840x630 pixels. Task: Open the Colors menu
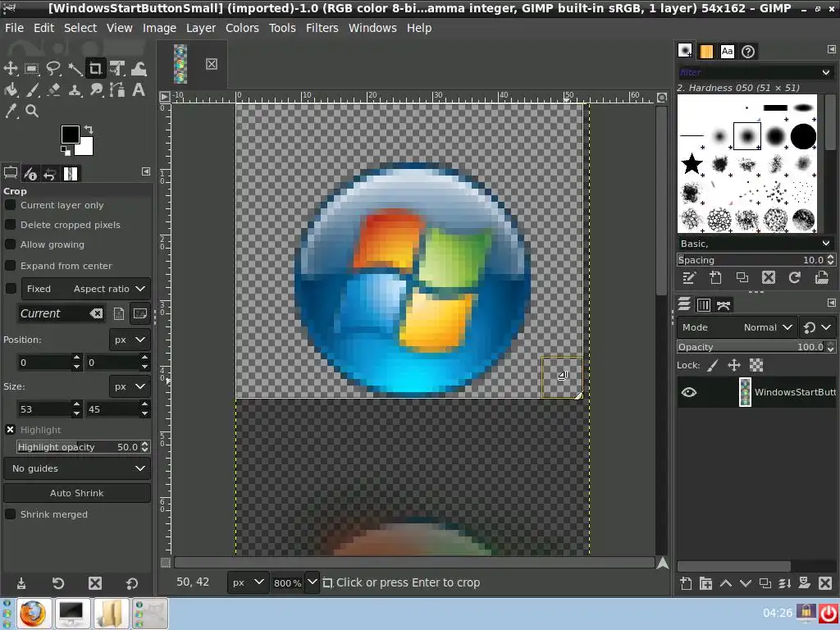[242, 28]
